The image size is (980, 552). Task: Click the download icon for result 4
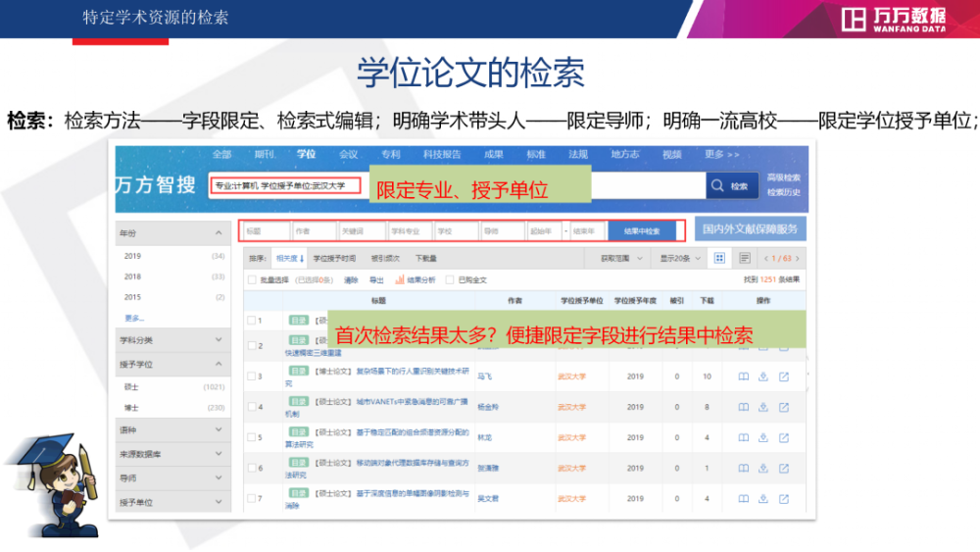pos(763,407)
